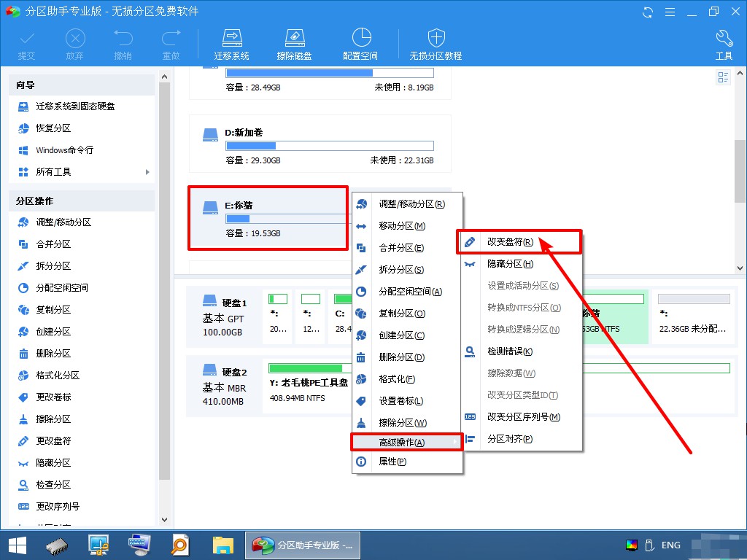Screen dimensions: 747x560
Task: Click the ENG language indicator
Action: tap(671, 545)
